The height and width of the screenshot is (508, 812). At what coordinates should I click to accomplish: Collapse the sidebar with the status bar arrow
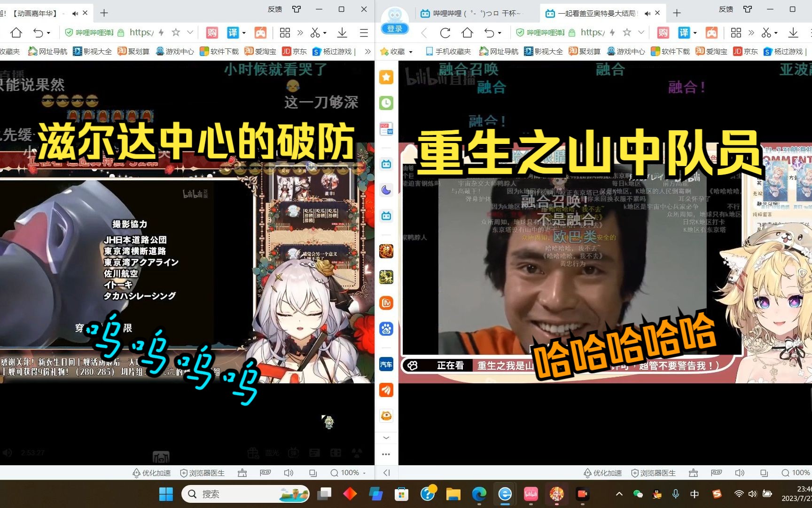pyautogui.click(x=387, y=473)
